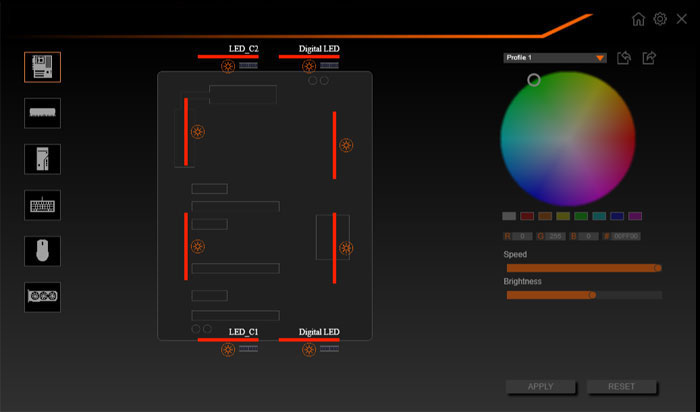Select the graphics card device icon
700x412 pixels.
pos(43,297)
